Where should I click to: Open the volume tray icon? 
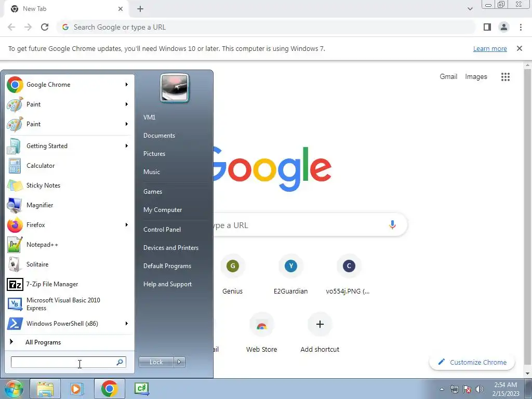(480, 389)
